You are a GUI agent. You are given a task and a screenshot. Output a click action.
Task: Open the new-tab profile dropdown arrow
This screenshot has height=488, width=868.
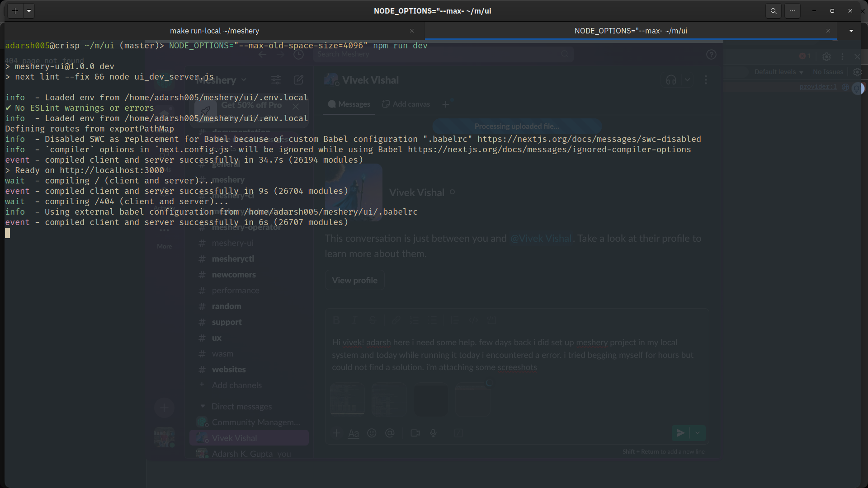point(29,11)
